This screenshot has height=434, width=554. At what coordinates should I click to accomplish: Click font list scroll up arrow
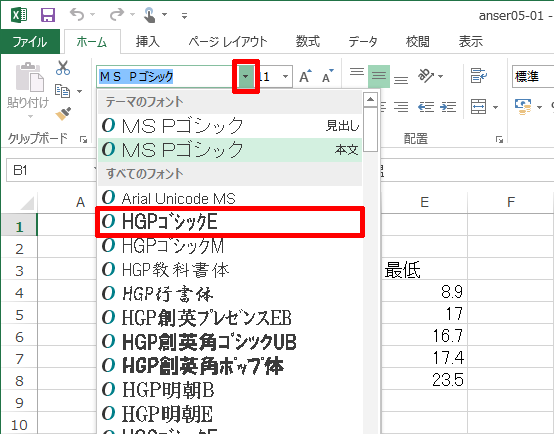pos(370,100)
